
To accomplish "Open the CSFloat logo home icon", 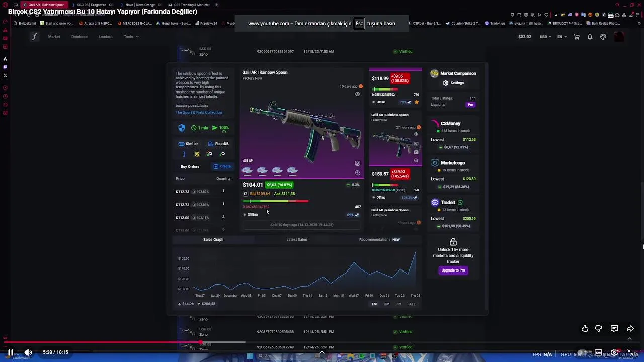I will pos(34,37).
